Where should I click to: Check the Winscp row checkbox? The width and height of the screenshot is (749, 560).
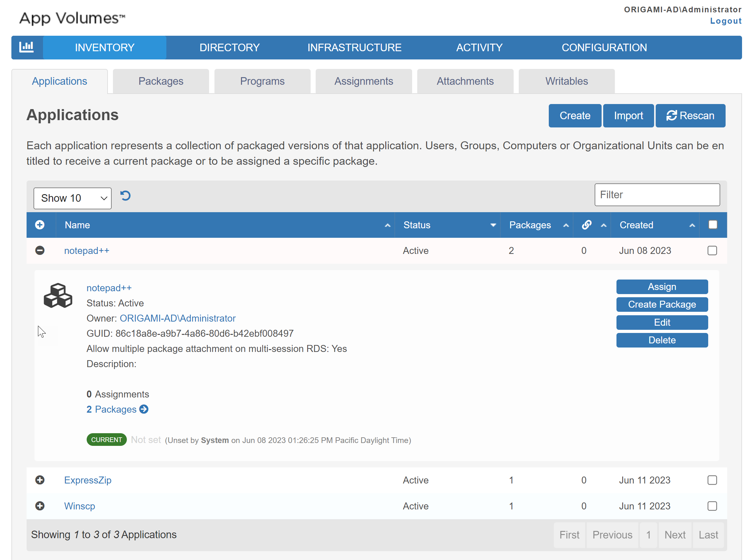pos(712,506)
